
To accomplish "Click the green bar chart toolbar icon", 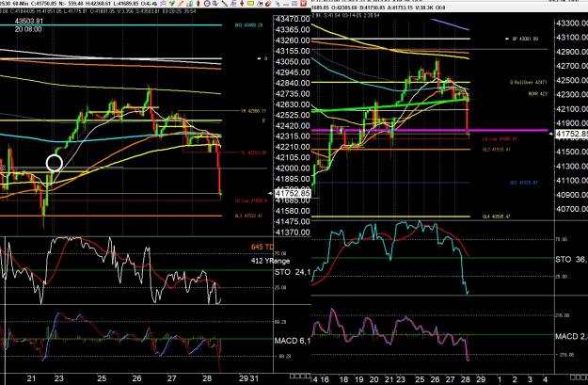I will coord(190,4).
